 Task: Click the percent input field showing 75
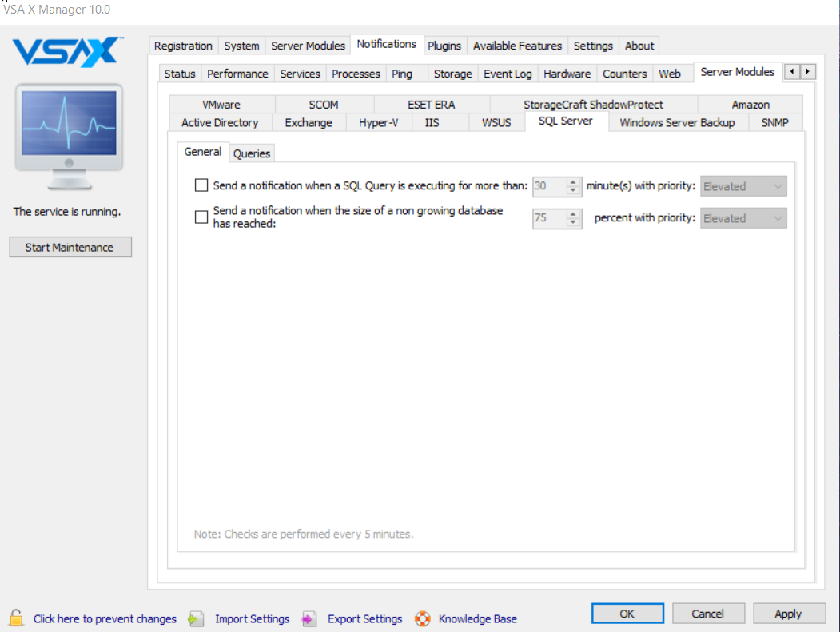(550, 218)
